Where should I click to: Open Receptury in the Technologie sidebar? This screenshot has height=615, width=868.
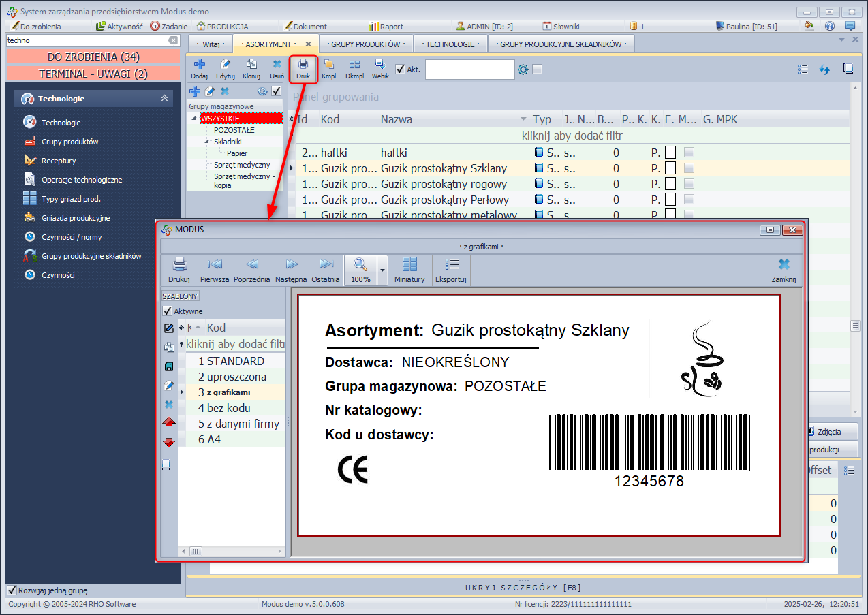(x=59, y=161)
